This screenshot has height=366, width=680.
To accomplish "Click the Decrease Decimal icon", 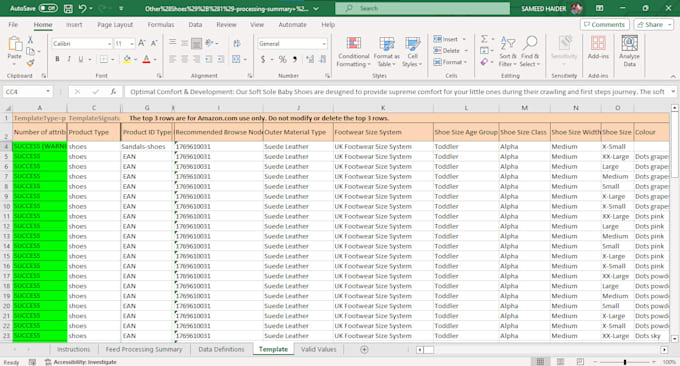I will 322,59.
